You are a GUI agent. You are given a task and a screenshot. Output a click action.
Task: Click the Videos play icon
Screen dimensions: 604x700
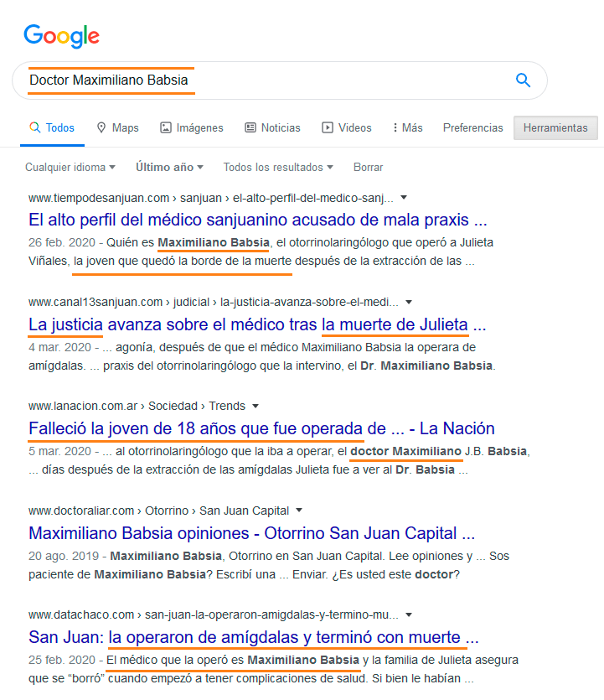coord(328,127)
